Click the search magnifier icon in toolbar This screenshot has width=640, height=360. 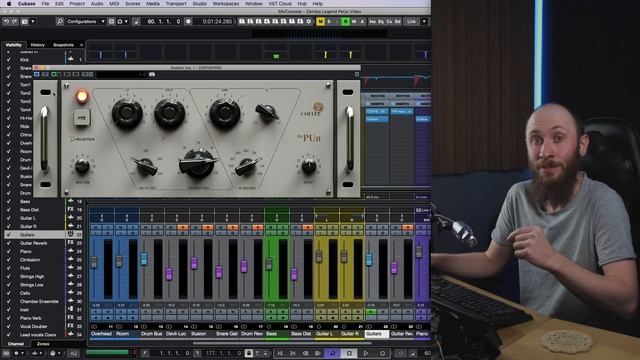60,21
